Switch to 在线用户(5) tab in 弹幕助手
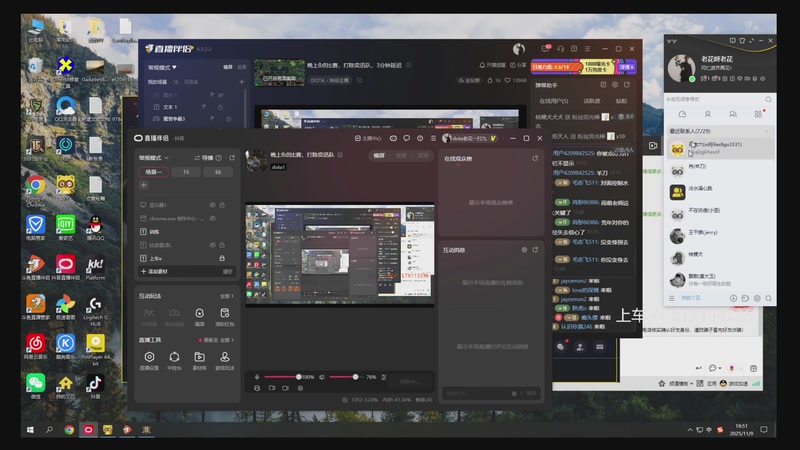 [554, 101]
